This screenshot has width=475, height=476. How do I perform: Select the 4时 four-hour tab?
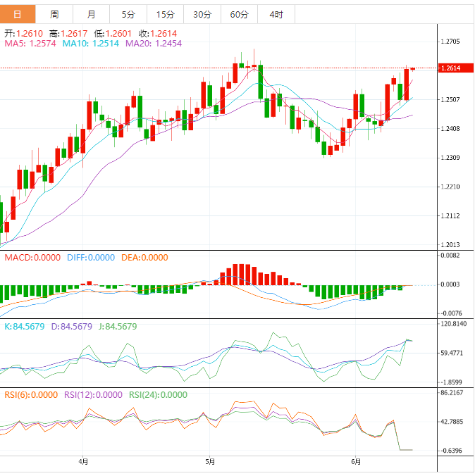coord(276,14)
